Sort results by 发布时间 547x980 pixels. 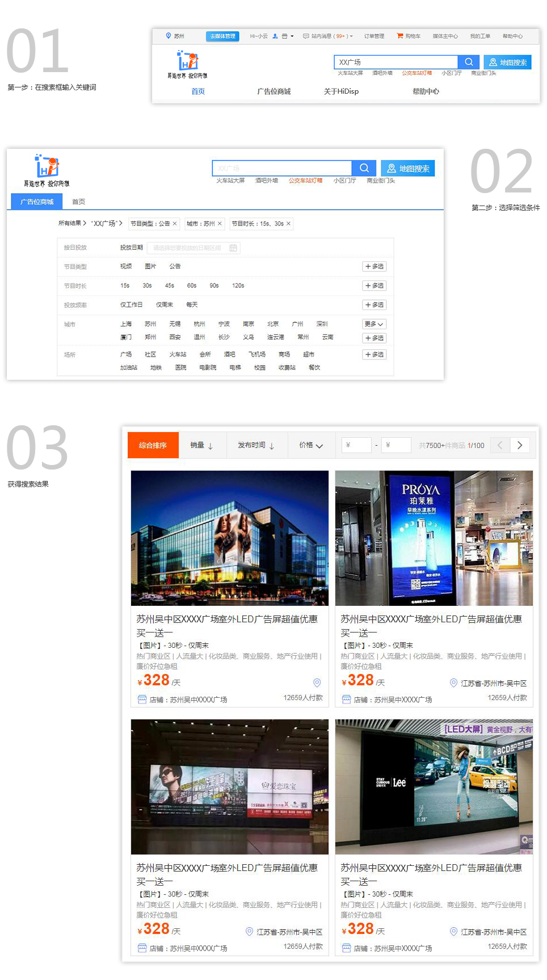[x=256, y=445]
